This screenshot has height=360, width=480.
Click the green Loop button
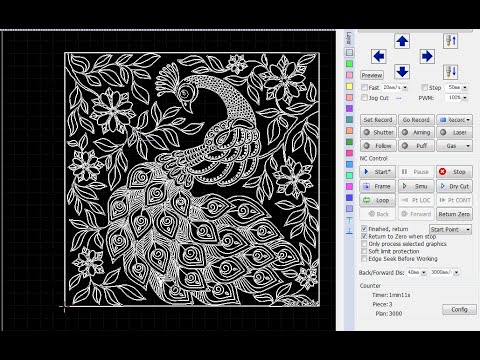pyautogui.click(x=378, y=200)
